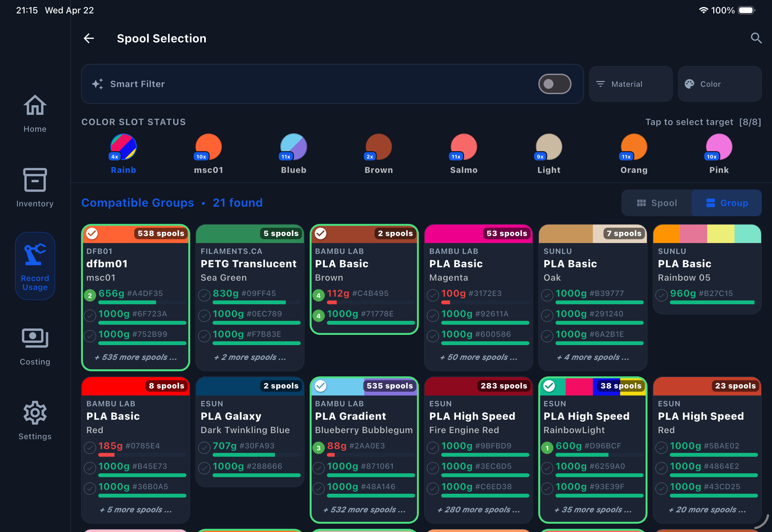Open the Costing sidebar section
Viewport: 772px width, 532px height.
[35, 347]
